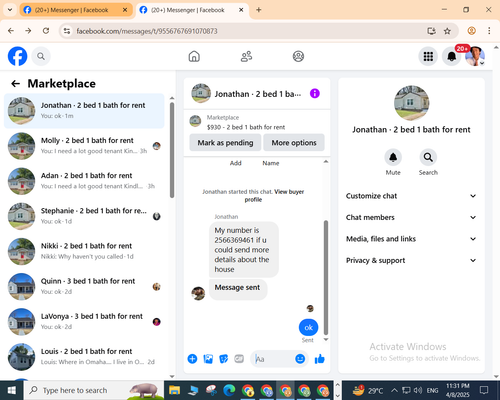Open the Windows Start menu
The width and height of the screenshot is (500, 400).
[12, 390]
